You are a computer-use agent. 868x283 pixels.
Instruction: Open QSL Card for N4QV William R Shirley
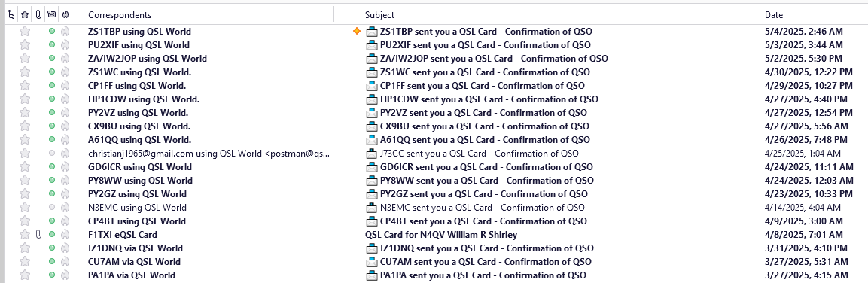click(x=441, y=235)
